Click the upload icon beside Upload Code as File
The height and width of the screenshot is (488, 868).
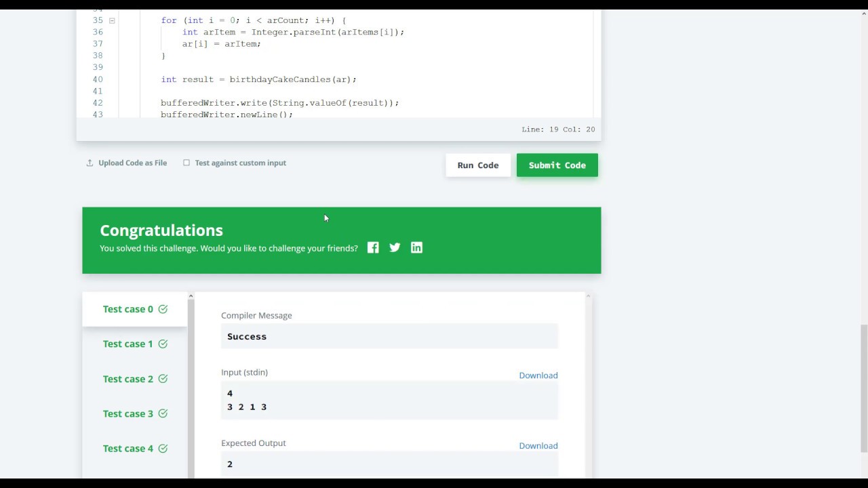click(x=90, y=163)
